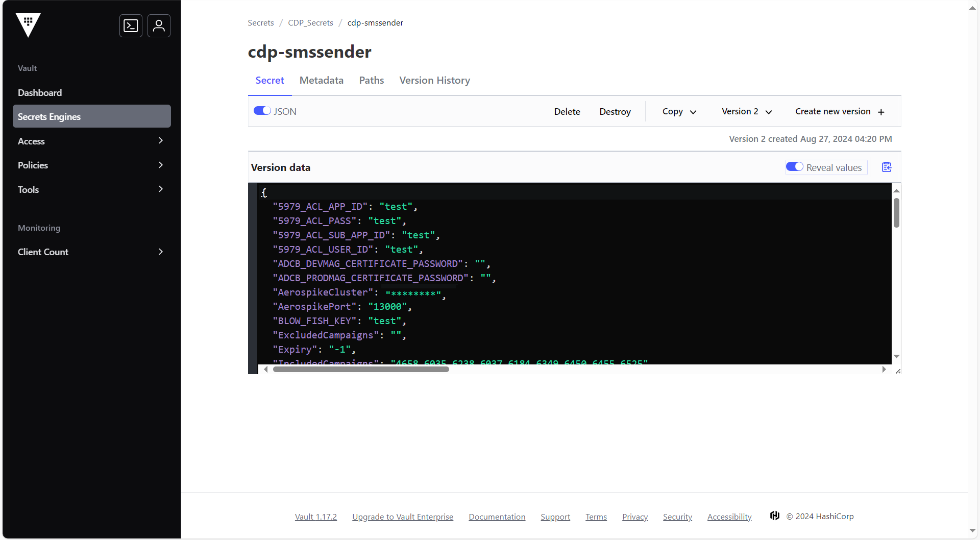This screenshot has height=540, width=980.
Task: Click the "ADCB_DEVMAG_CERTIFICATE_PASSWORD" key
Action: 367,264
